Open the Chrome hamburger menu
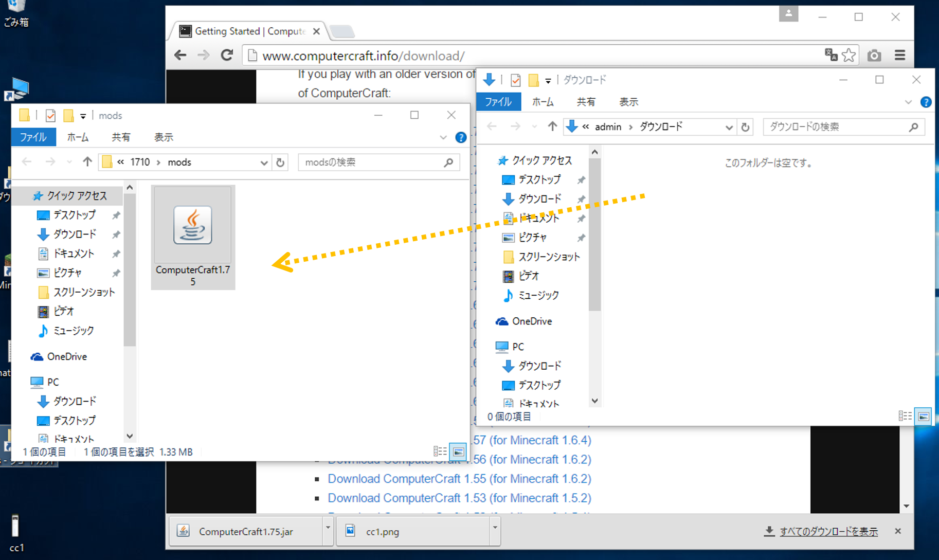 [900, 55]
